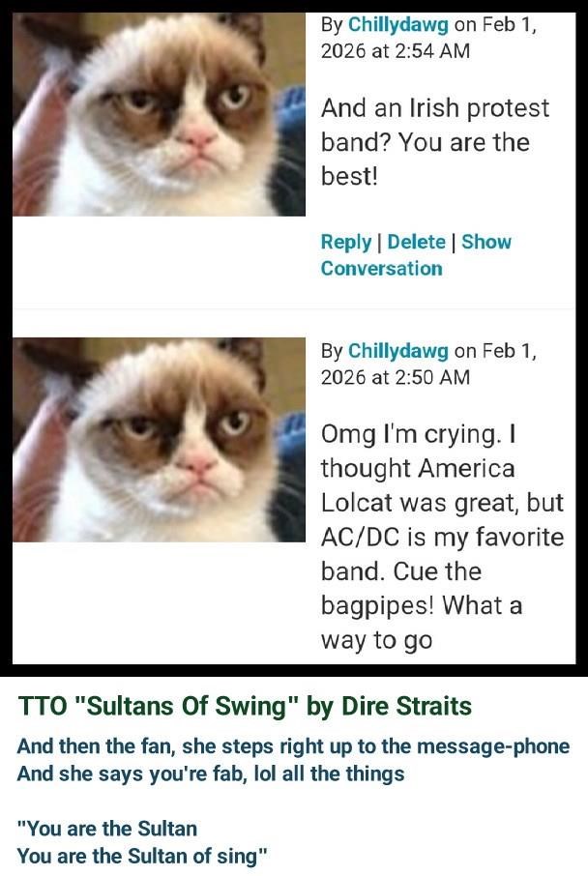Open Chillydawg's profile on the 2:50 AM comment

pyautogui.click(x=397, y=351)
